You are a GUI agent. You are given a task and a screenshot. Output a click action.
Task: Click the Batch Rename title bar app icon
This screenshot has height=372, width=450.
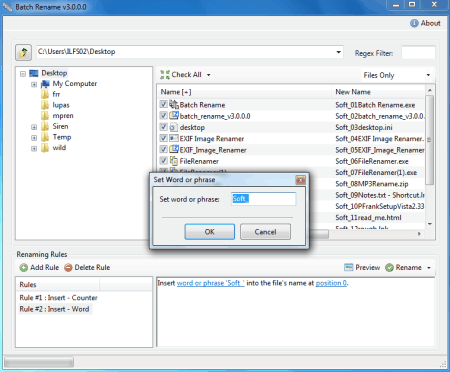7,7
